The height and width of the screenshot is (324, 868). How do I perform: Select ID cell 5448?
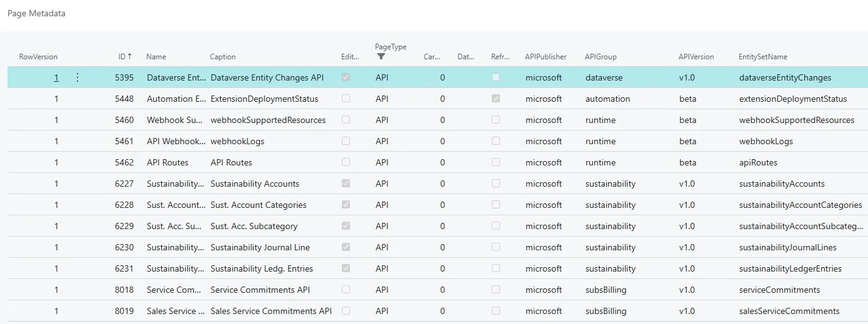[124, 99]
